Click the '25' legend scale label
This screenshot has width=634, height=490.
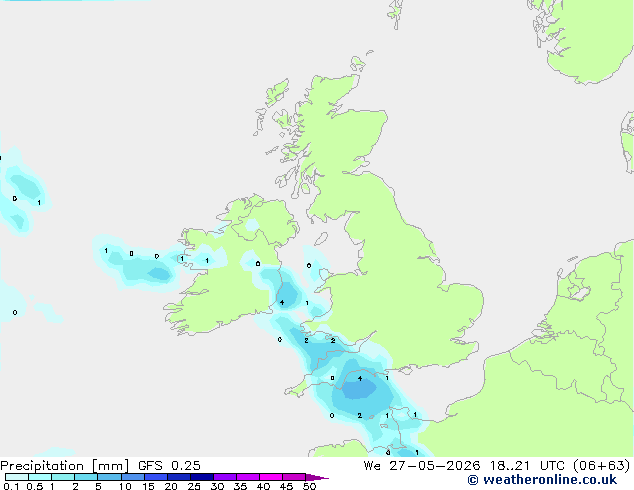click(x=194, y=486)
